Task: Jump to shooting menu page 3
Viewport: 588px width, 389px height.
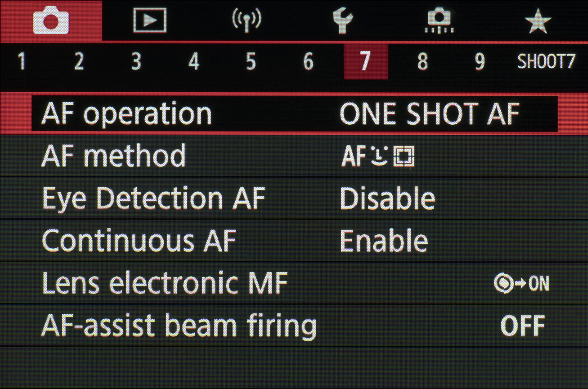Action: pos(136,61)
